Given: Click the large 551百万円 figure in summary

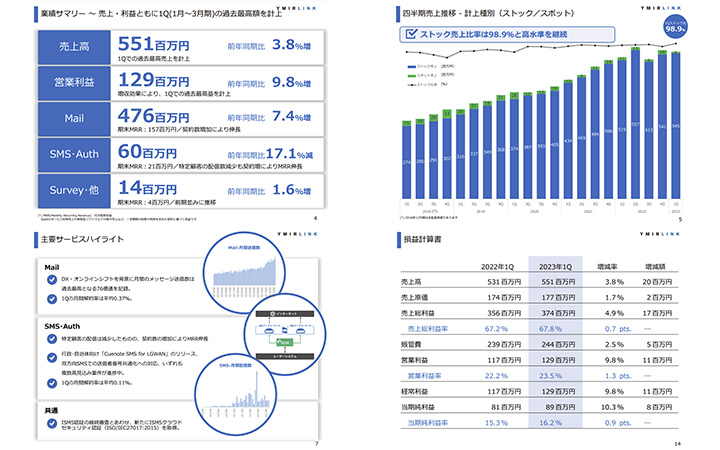Looking at the screenshot, I should (x=153, y=44).
